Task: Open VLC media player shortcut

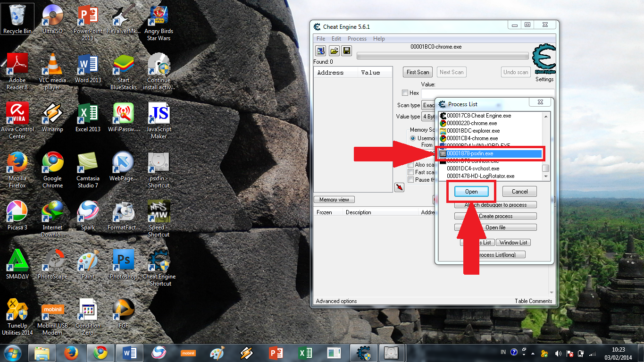Action: coord(53,72)
